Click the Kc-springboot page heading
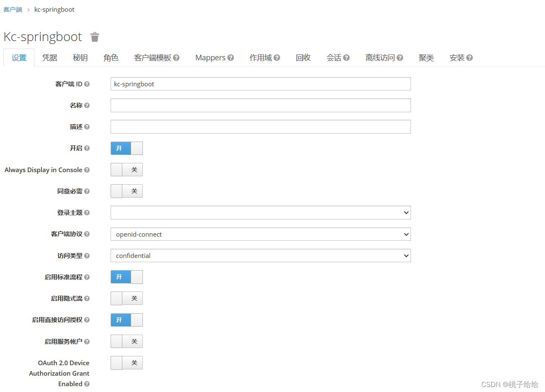Viewport: 545px width, 392px height. [x=43, y=37]
